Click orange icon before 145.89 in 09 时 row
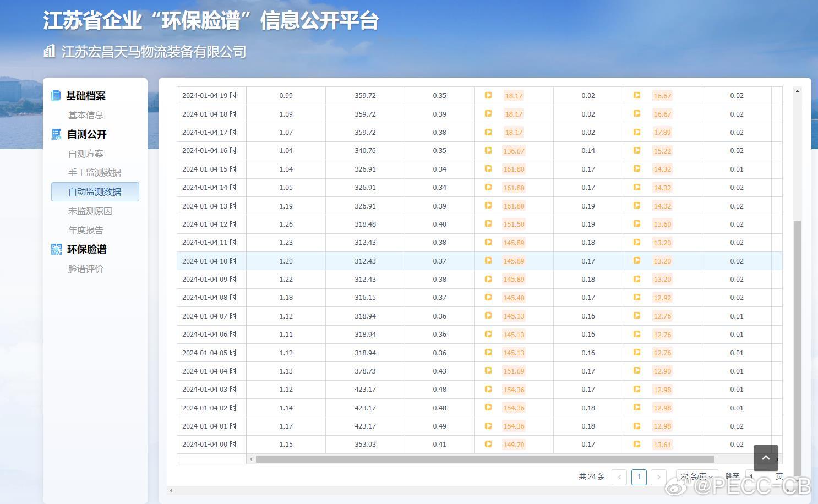The width and height of the screenshot is (818, 504). point(488,279)
